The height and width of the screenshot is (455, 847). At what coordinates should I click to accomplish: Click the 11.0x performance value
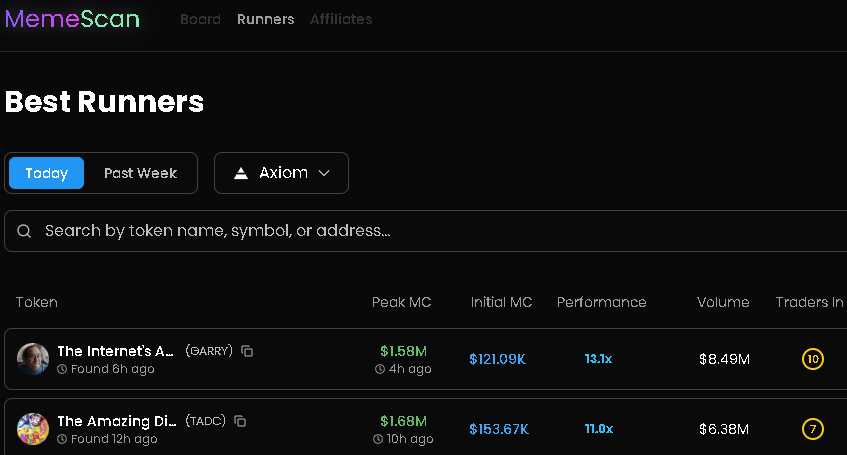[x=599, y=429]
